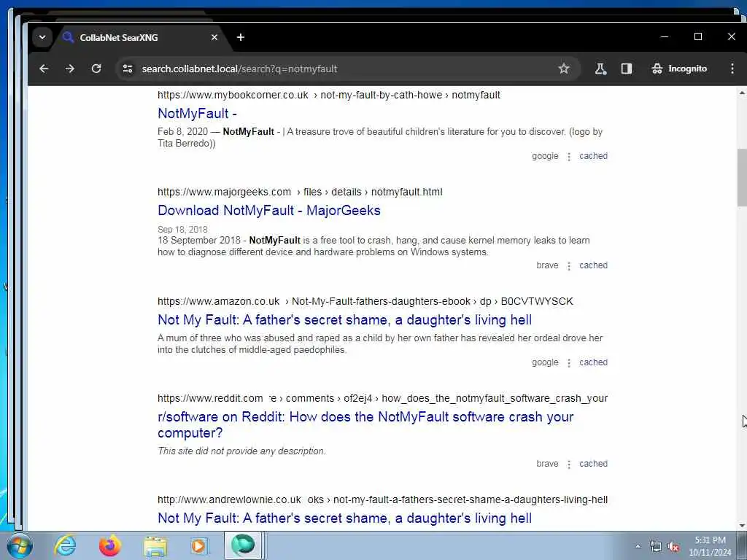
Task: Click the address bar URL field
Action: 348,69
